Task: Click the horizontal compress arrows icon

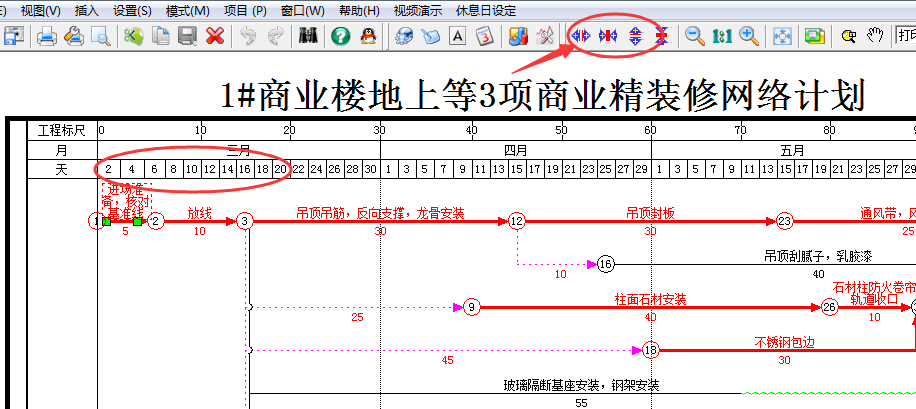Action: [607, 37]
